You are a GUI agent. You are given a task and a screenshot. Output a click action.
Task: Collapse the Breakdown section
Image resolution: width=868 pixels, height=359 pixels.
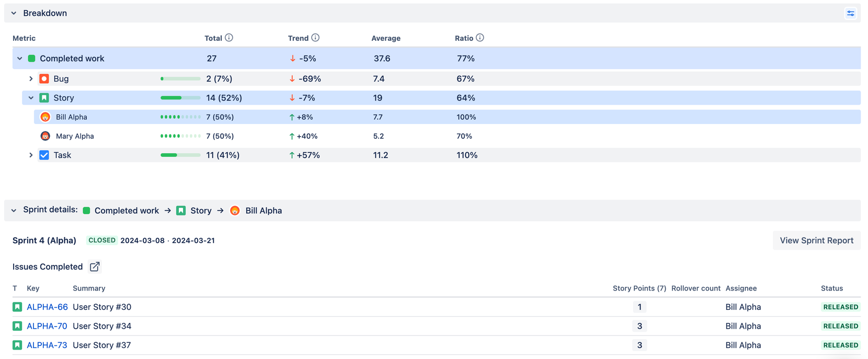(x=14, y=13)
